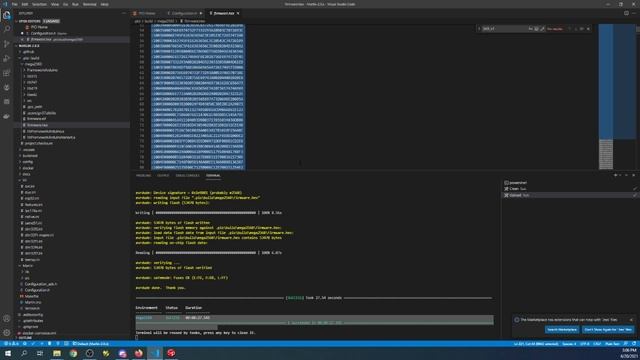Close the terminal panel
The height and width of the screenshot is (360, 640).
click(633, 175)
